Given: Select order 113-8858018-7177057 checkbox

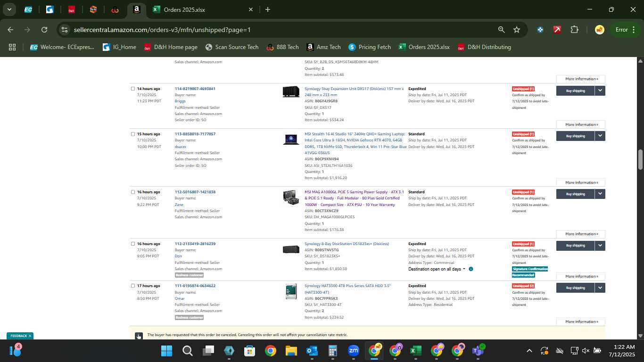Looking at the screenshot, I should 133,134.
